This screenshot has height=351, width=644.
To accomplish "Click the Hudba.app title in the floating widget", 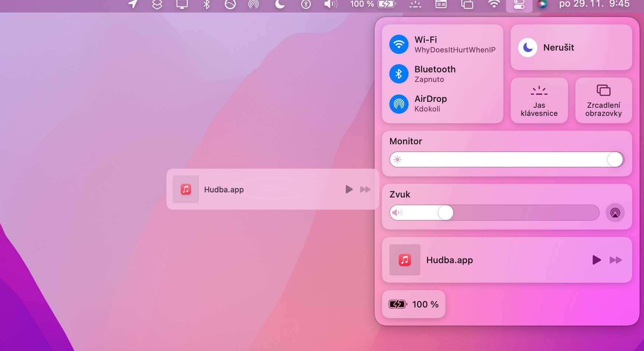I will 224,189.
